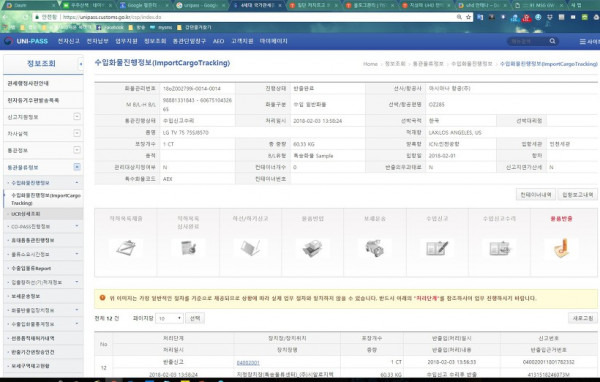Screen dimensions: 600x382
Task: Open the 정보조회 top menu
Action: click(155, 41)
